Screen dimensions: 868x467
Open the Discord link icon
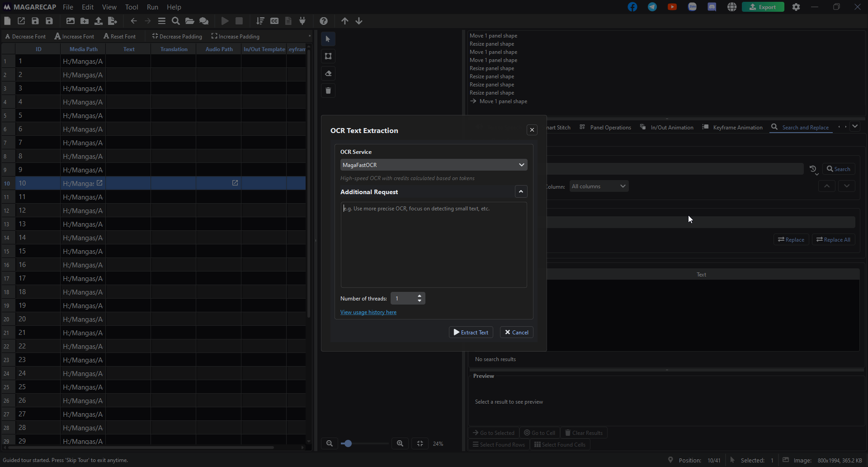[712, 7]
